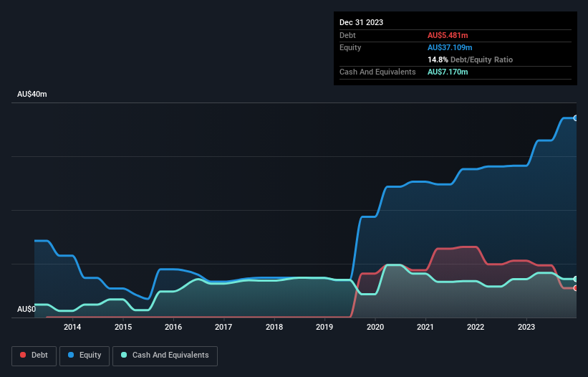Click the 2016 x-axis label
The image size is (588, 377).
pyautogui.click(x=173, y=327)
